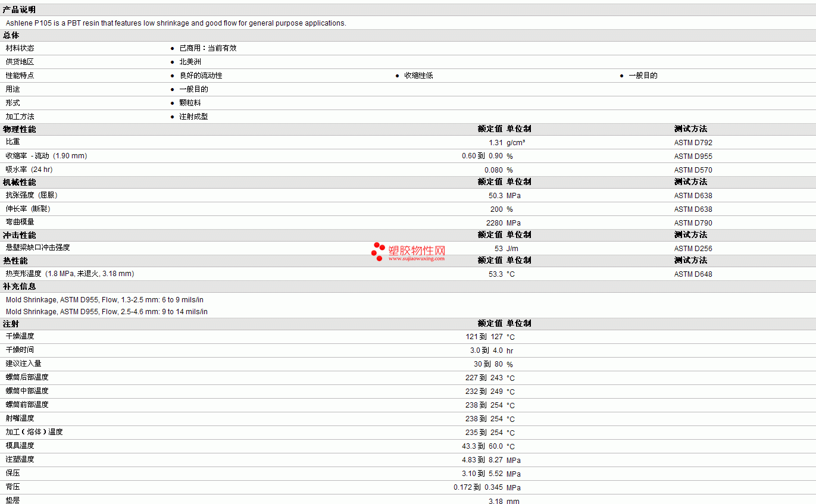
Task: Click the unit "g/cm³"
Action: [515, 143]
